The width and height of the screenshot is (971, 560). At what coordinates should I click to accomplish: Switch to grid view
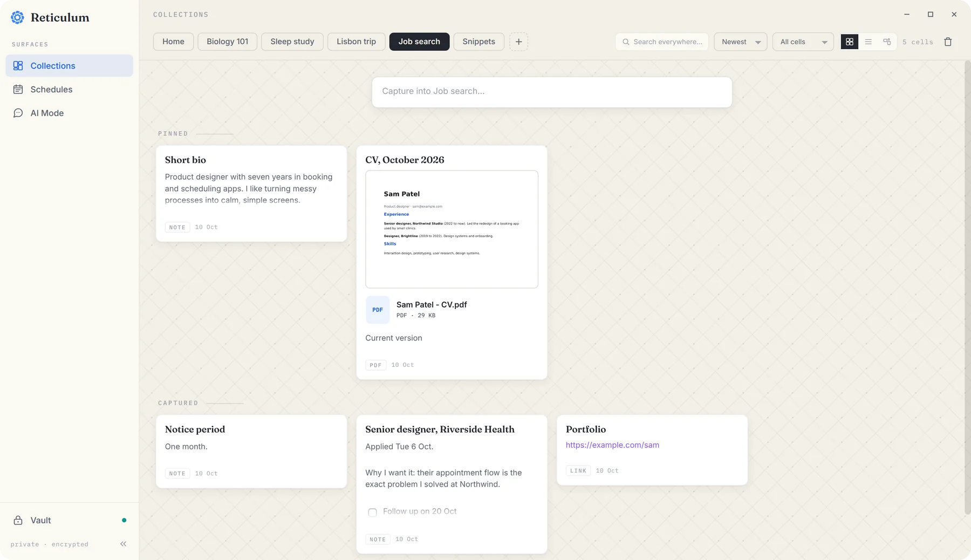click(850, 42)
